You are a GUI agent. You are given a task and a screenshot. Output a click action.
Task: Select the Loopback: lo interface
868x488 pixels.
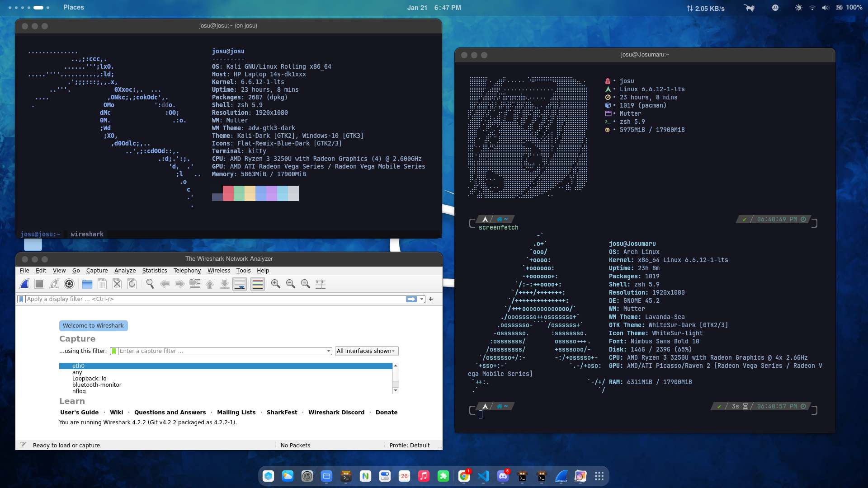point(226,379)
